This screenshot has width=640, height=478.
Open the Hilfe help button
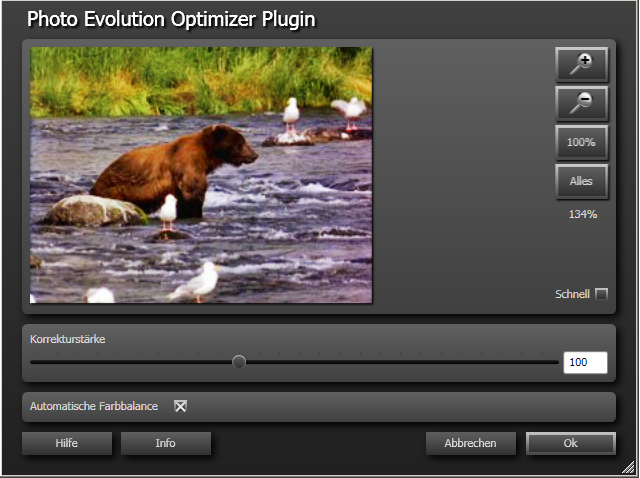(67, 443)
